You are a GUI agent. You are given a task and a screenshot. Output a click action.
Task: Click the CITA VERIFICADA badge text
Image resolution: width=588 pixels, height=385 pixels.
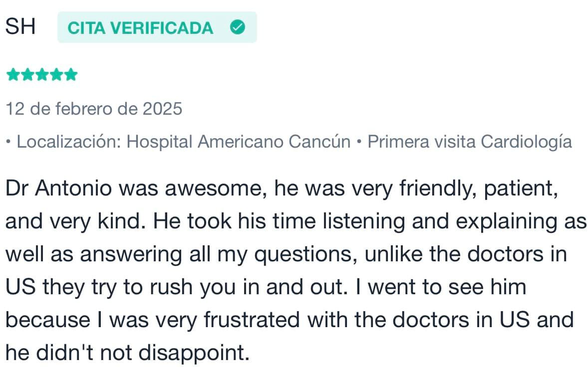140,28
